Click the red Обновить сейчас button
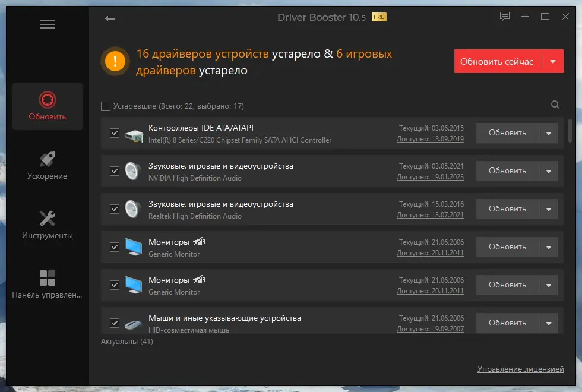The height and width of the screenshot is (392, 582). point(498,61)
